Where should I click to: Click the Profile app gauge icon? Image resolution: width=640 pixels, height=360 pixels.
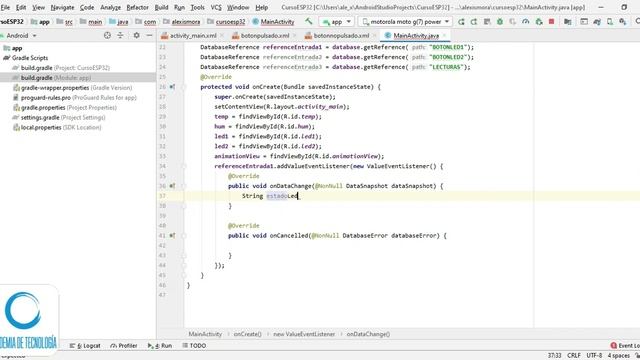[526, 22]
